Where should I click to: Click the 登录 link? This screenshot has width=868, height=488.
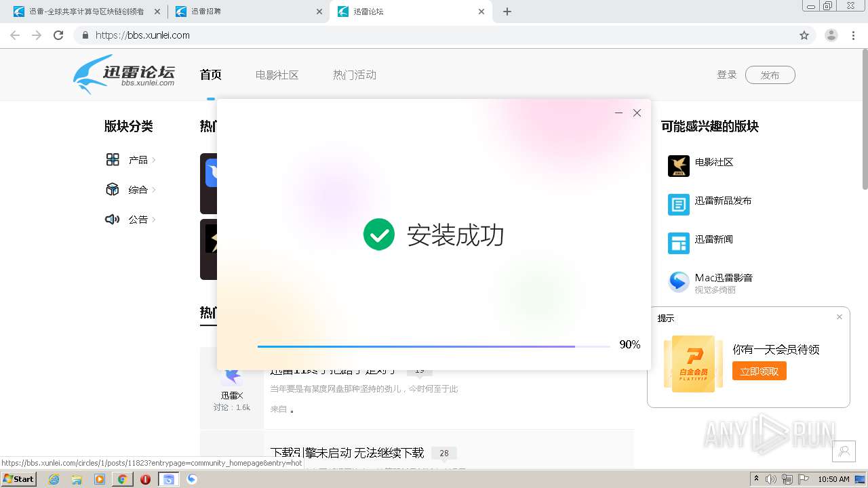pyautogui.click(x=727, y=75)
